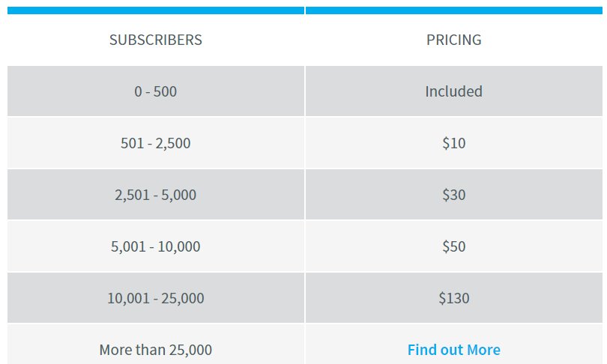Select the $50 price cell

[453, 246]
